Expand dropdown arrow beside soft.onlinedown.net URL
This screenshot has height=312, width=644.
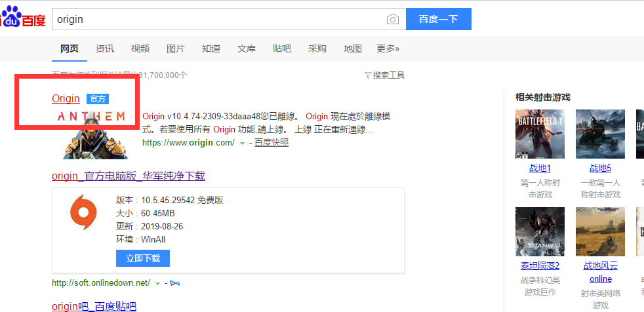coord(157,283)
